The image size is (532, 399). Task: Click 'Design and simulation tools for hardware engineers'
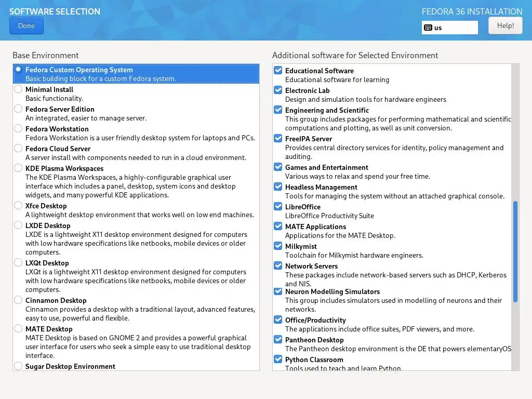pos(366,99)
